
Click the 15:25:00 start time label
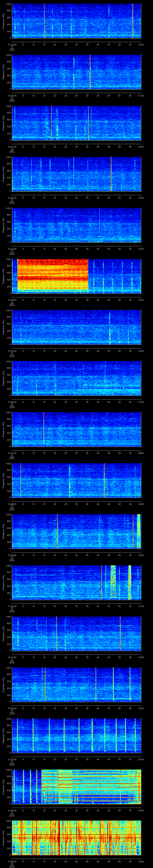(12, 351)
